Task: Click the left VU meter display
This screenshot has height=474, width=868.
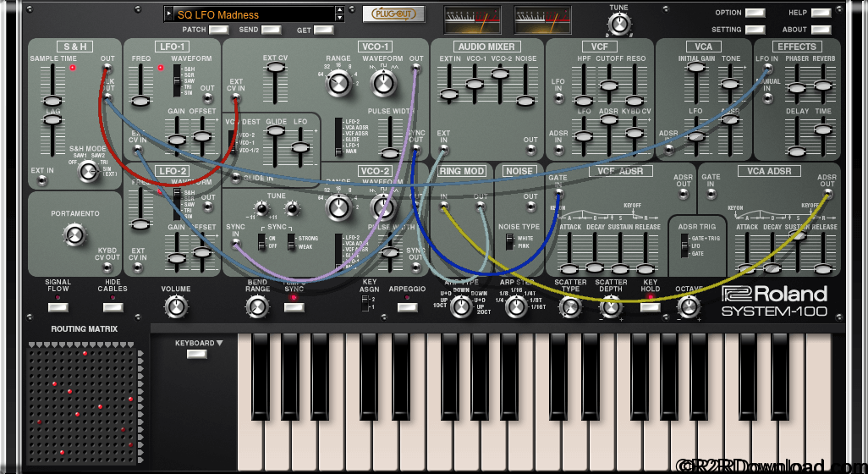Action: click(x=472, y=21)
